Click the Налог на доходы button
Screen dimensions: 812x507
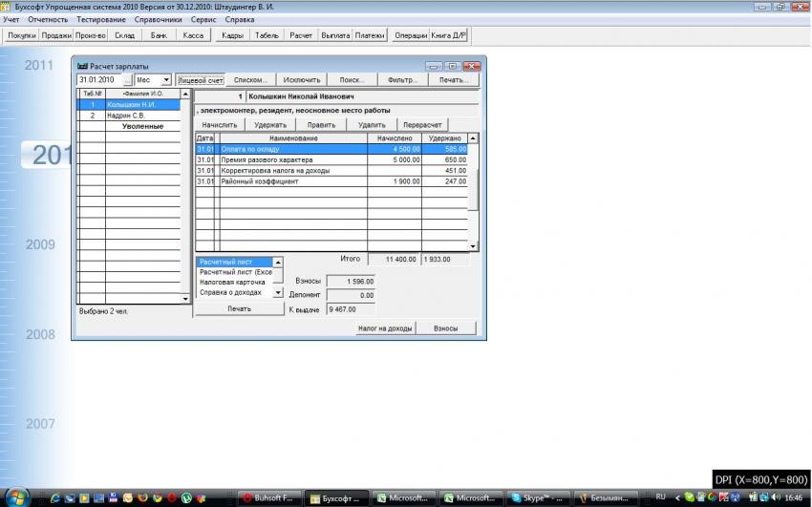point(384,327)
